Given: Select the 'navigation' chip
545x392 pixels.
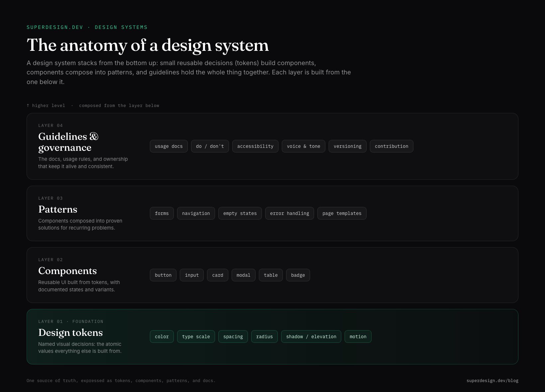Looking at the screenshot, I should point(196,213).
